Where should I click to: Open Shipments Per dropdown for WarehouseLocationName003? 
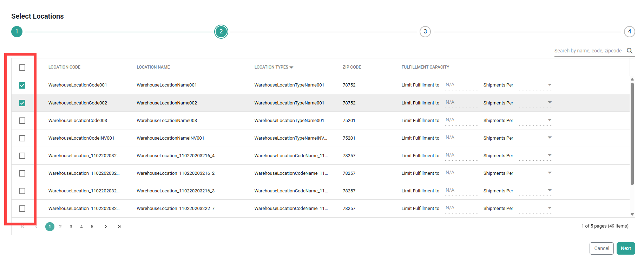tap(535, 120)
